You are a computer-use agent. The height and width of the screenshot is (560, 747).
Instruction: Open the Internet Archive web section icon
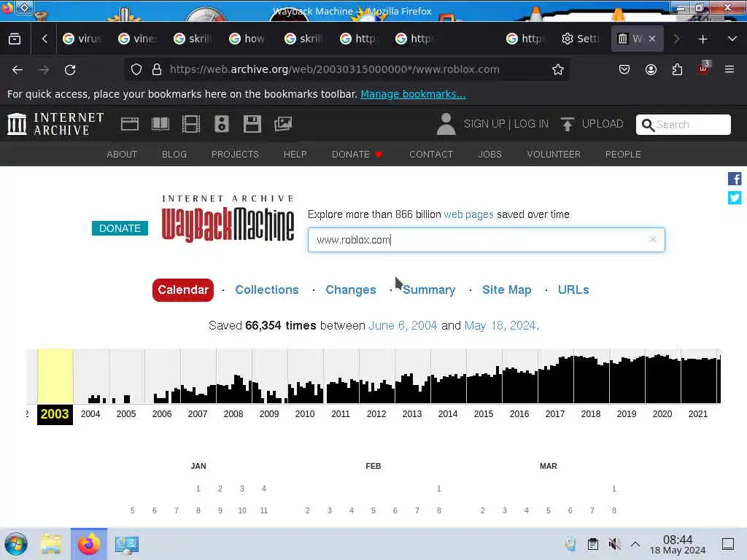tap(130, 124)
